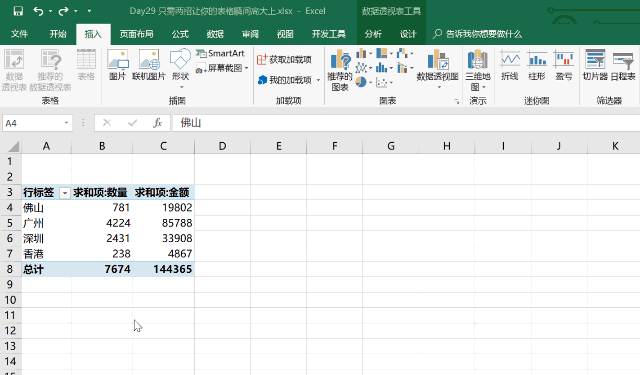
Task: Open the 数据透视图 pivot chart button
Action: pos(438,69)
